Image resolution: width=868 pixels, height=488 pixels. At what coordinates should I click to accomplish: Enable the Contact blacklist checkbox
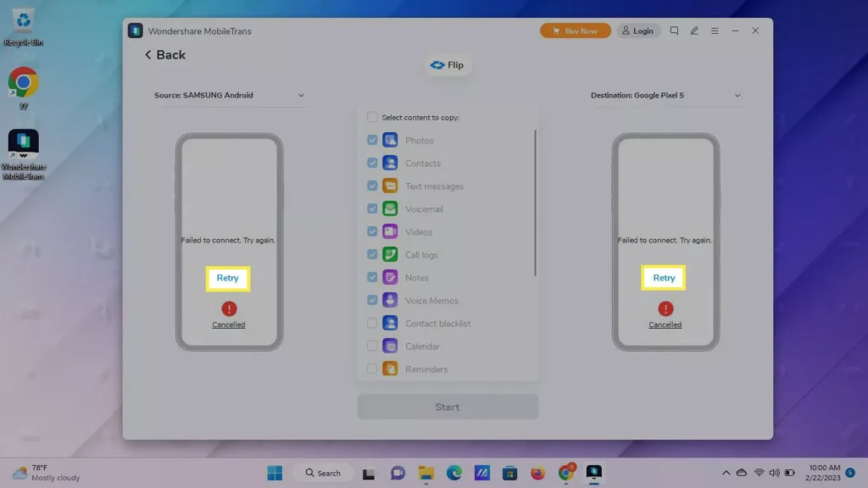point(372,324)
